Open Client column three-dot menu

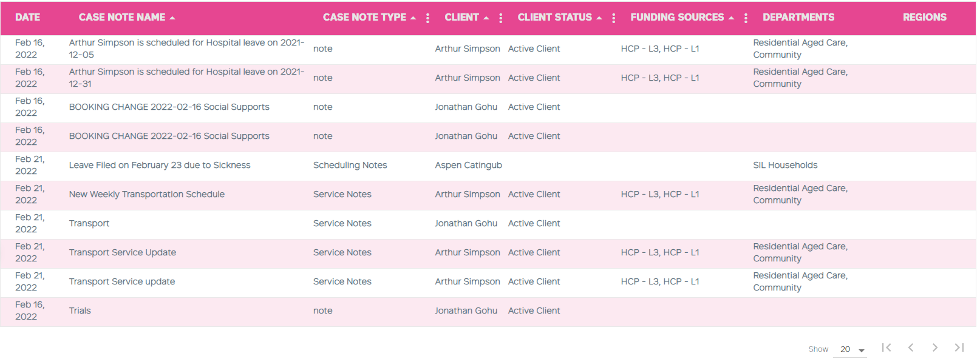[501, 18]
